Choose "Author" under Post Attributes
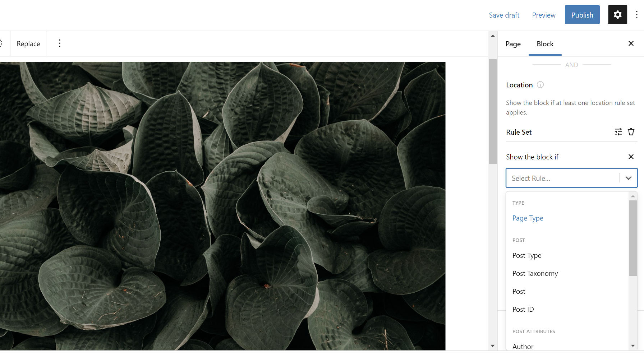The image size is (644, 362). point(523,346)
